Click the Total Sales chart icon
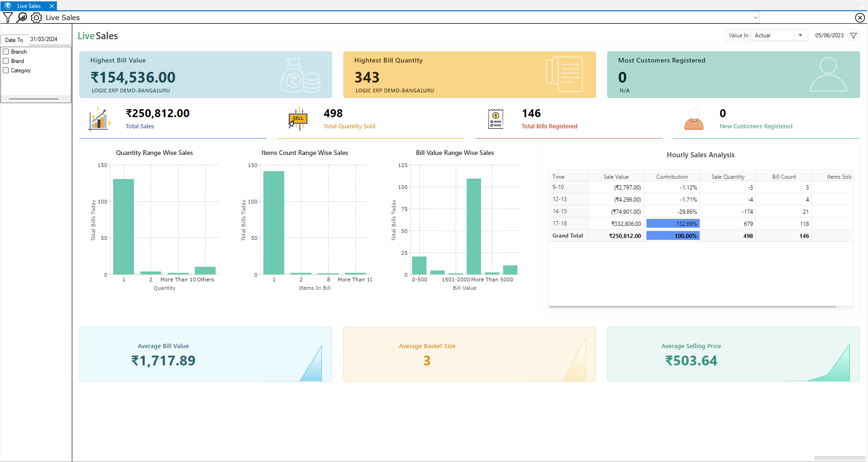Viewport: 868px width, 462px height. pyautogui.click(x=99, y=119)
